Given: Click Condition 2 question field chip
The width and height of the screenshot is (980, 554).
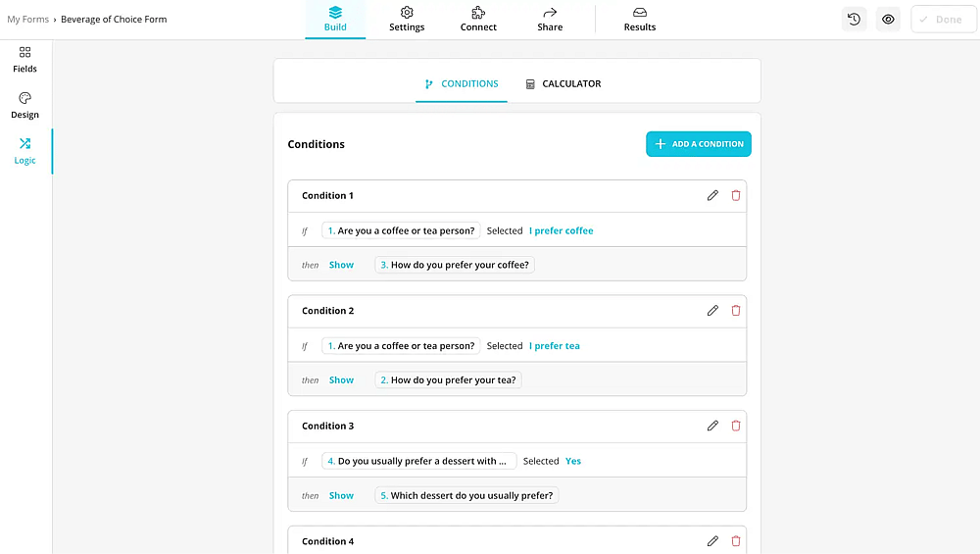Looking at the screenshot, I should click(x=401, y=346).
